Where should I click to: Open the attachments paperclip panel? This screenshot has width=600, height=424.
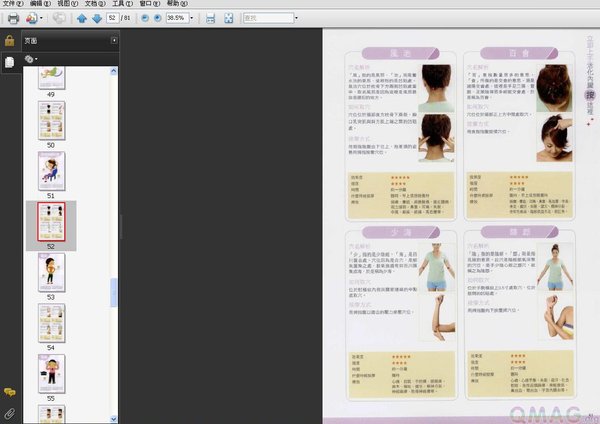[9, 412]
